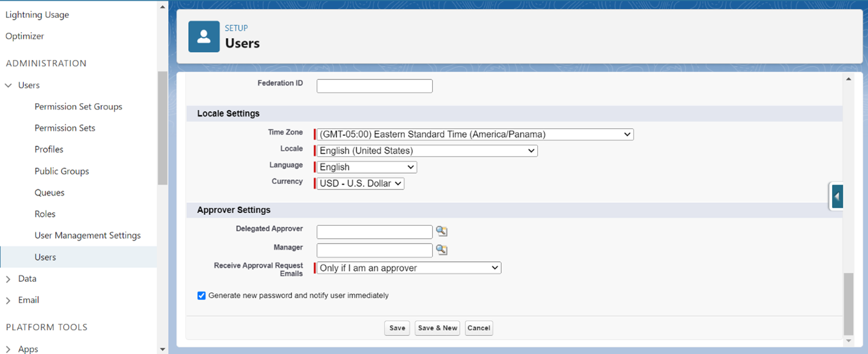Click the Federation ID input field
The image size is (868, 354).
(375, 86)
